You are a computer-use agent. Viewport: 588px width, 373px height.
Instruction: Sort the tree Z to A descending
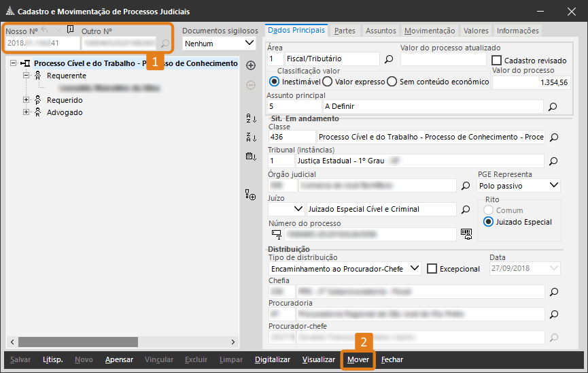(250, 137)
